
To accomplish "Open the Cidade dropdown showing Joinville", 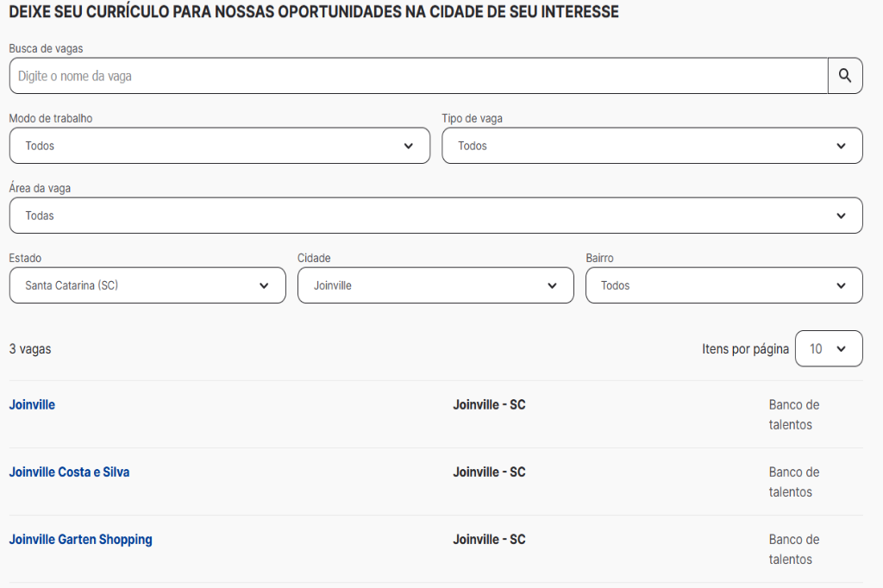I will (x=435, y=285).
